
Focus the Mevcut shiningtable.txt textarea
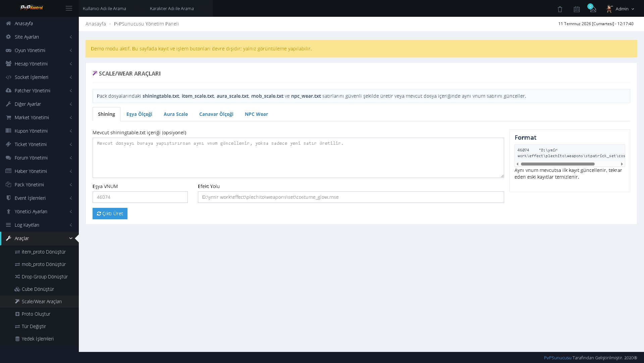(x=298, y=158)
